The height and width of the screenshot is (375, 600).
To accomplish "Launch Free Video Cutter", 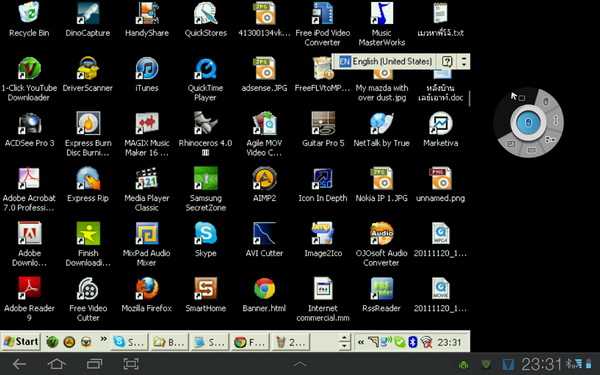I will (88, 299).
